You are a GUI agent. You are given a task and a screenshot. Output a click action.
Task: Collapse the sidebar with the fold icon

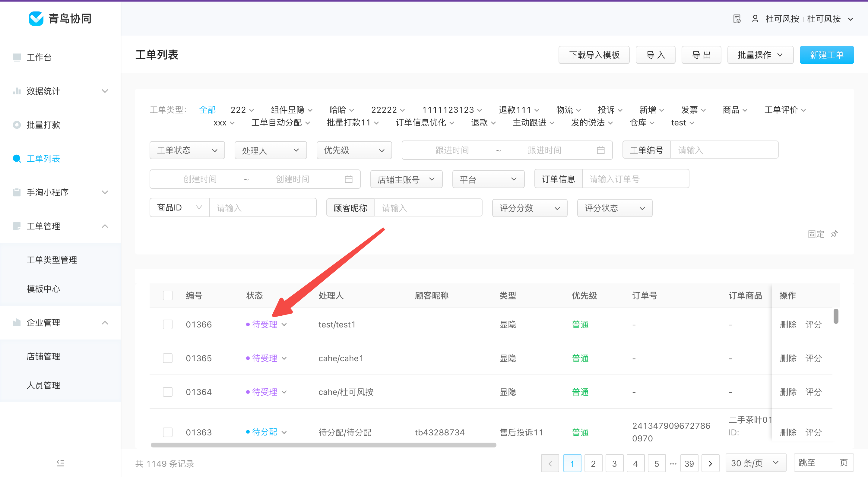click(60, 463)
